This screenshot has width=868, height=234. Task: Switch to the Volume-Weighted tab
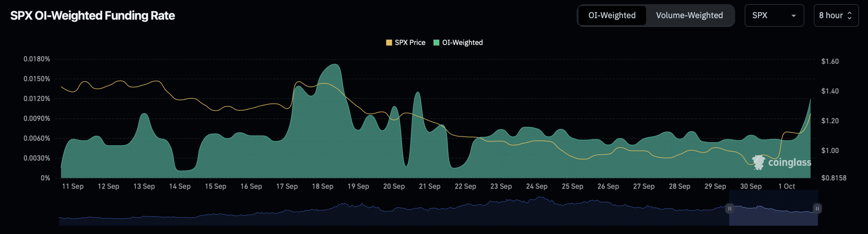[689, 16]
